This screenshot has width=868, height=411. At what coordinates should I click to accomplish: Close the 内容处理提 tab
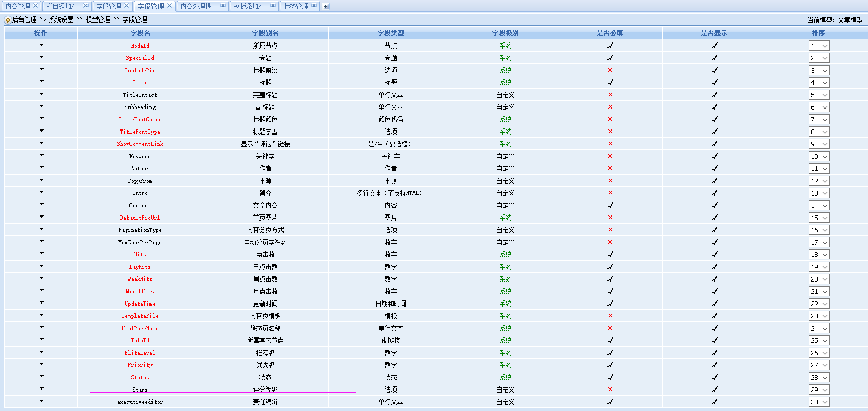point(223,6)
